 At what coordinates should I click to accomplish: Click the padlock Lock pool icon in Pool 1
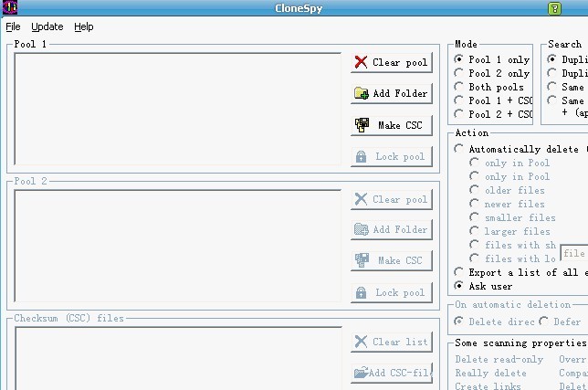tap(362, 157)
